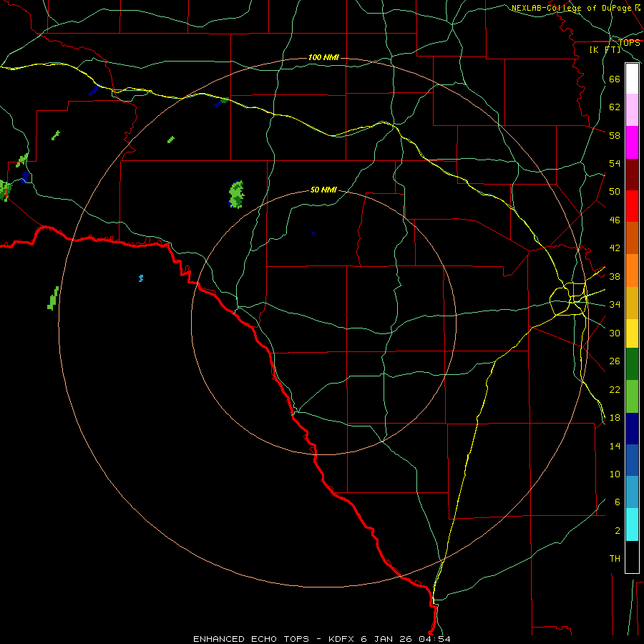Click the "38" legend value
The image size is (644, 644).
pos(615,276)
